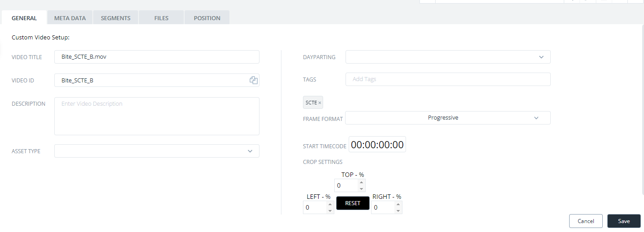Decrease the RIGHT crop percentage
Viewport: 644px width, 232px height.
[398, 211]
